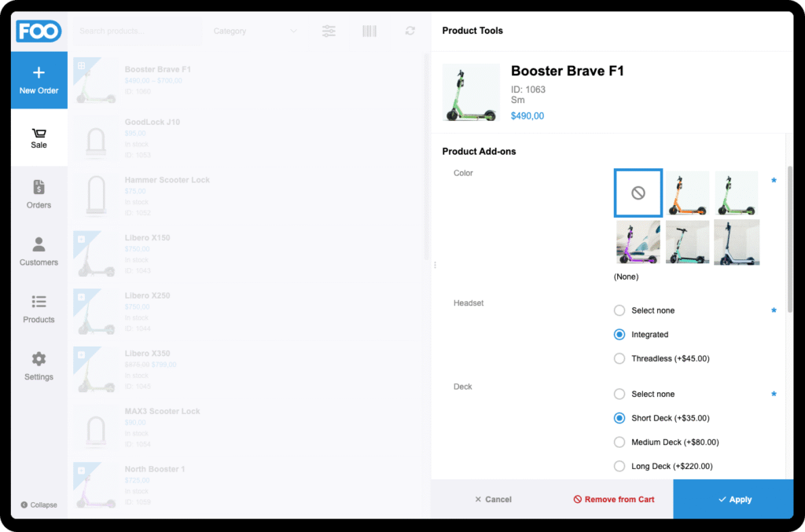Image resolution: width=805 pixels, height=532 pixels.
Task: Select the Long Deck radio option
Action: [619, 466]
